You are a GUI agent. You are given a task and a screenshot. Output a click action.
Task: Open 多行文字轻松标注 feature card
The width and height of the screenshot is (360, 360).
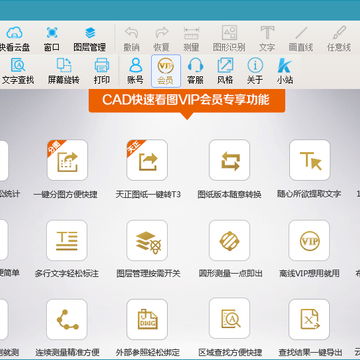[67, 240]
